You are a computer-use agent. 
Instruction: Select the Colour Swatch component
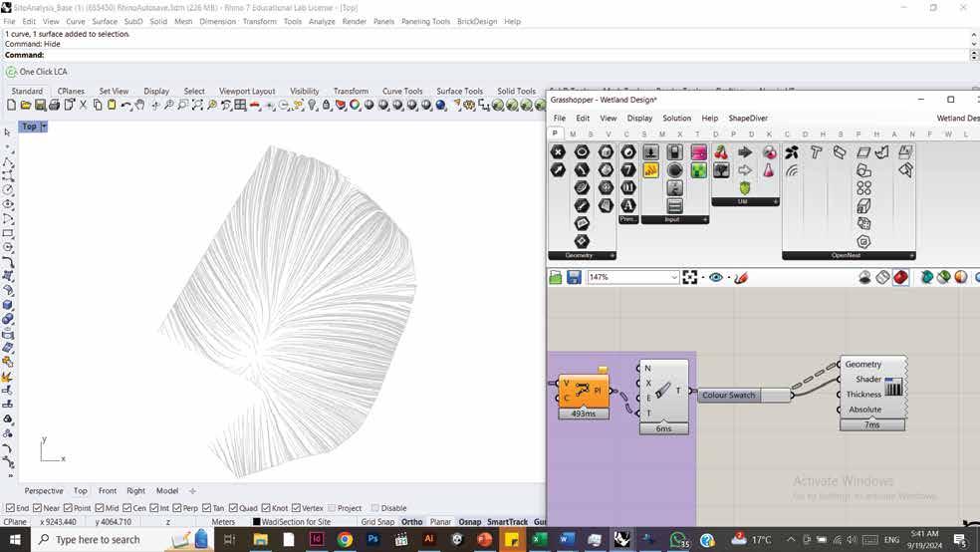coord(729,396)
